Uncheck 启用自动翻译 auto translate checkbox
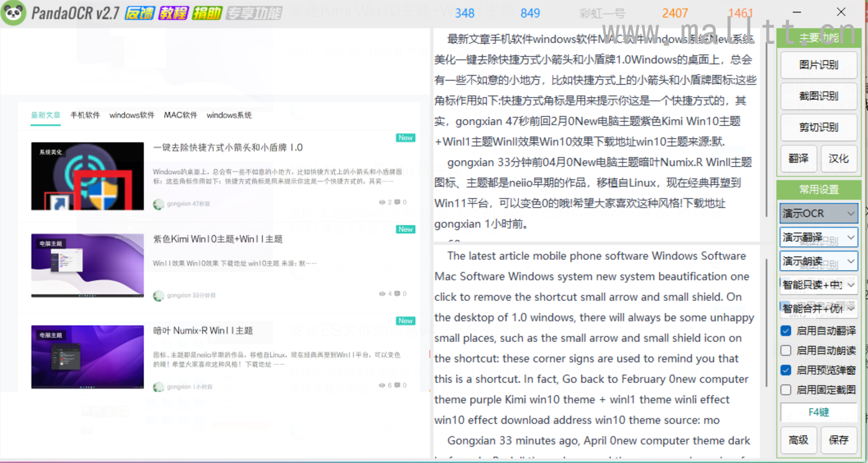The height and width of the screenshot is (463, 868). click(x=786, y=331)
